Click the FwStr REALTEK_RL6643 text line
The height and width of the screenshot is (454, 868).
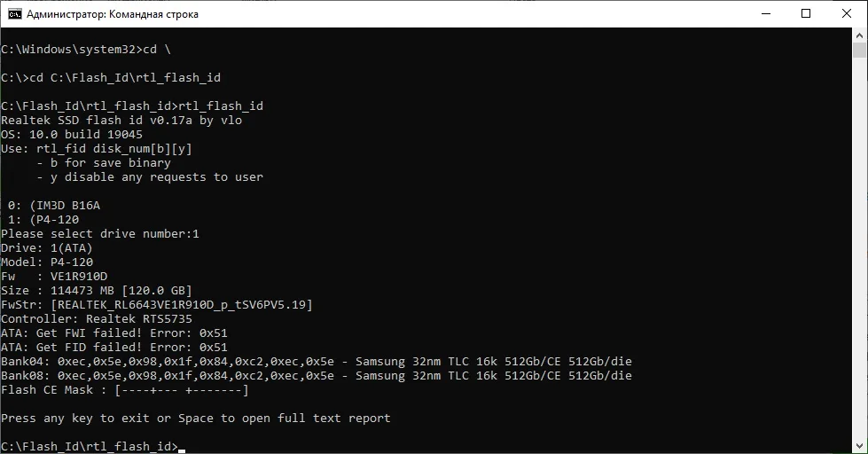(157, 304)
